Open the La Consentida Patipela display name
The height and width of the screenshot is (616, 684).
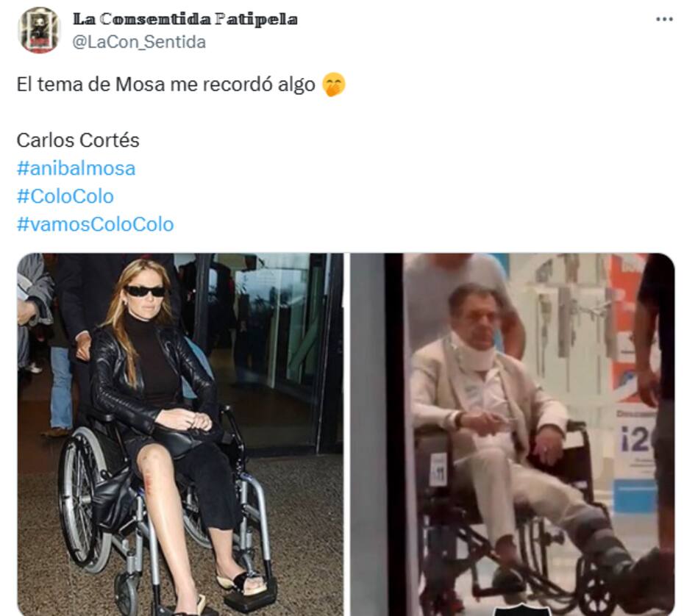[185, 19]
